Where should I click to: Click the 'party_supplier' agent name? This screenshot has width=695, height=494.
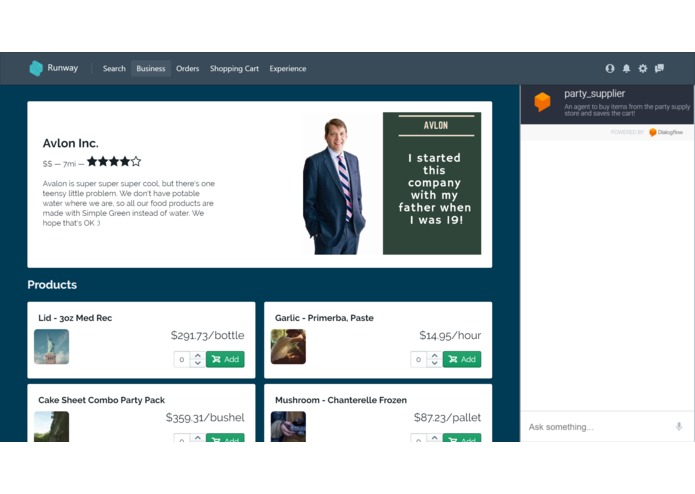594,93
